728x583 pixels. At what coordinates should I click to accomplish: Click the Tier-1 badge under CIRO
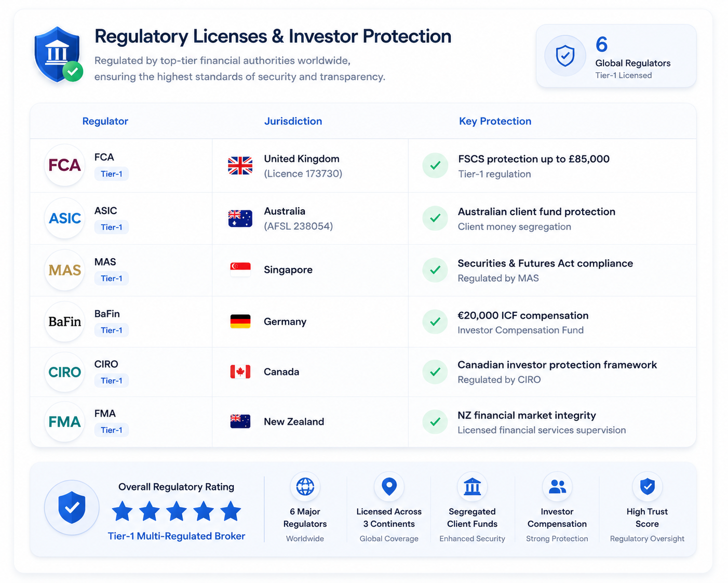coord(112,381)
